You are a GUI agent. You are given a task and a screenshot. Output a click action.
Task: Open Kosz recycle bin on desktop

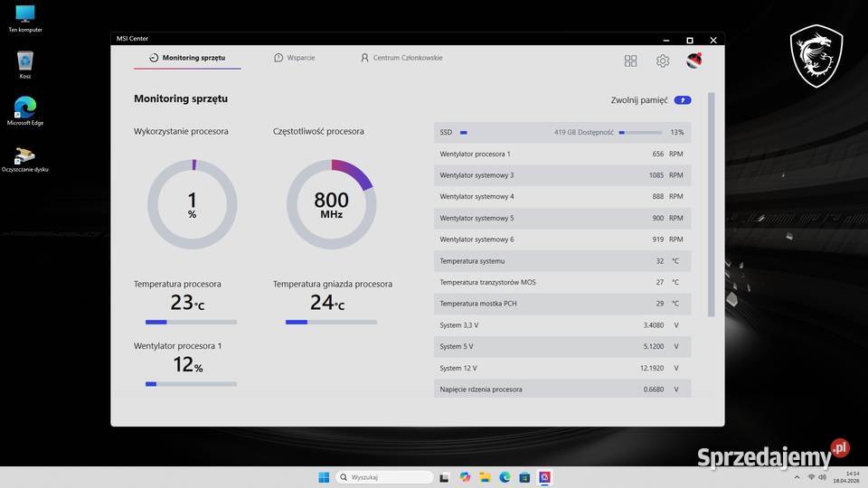point(25,63)
